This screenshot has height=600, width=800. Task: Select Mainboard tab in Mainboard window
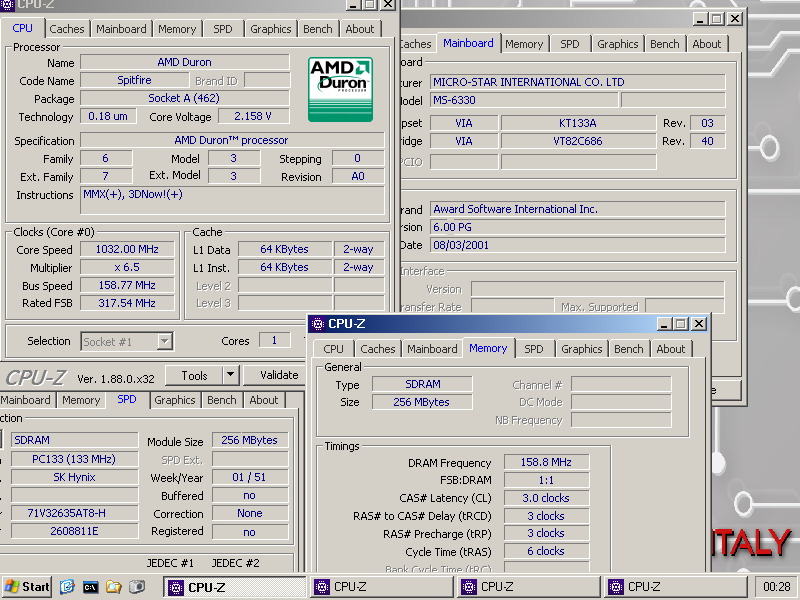pos(468,43)
